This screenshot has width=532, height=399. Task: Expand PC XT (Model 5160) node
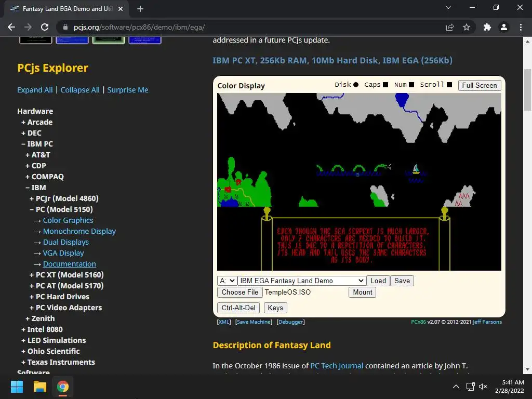click(66, 275)
